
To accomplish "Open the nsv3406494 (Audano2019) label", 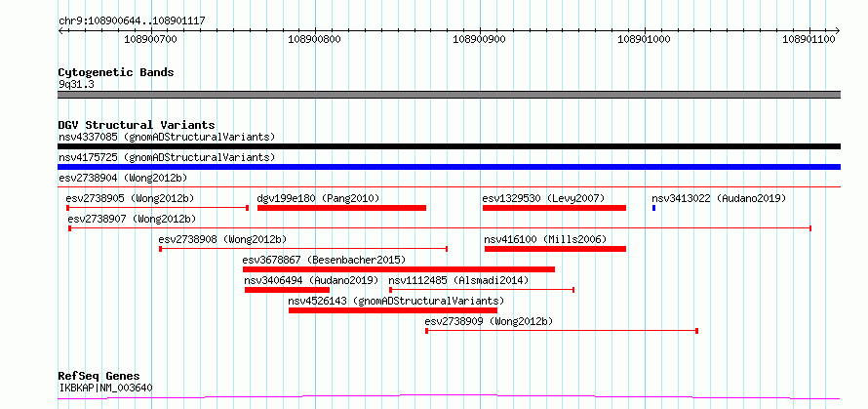I will pyautogui.click(x=312, y=280).
